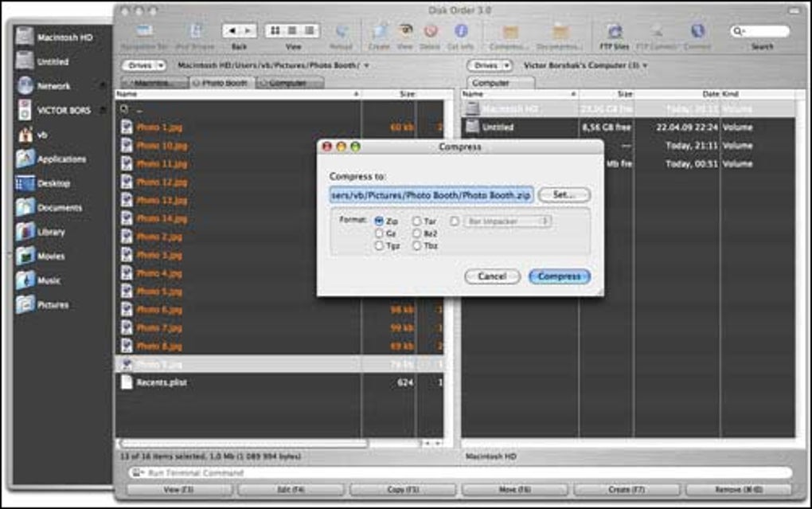Select the Zip format radio button
Viewport: 812px width, 509px height.
click(x=379, y=221)
